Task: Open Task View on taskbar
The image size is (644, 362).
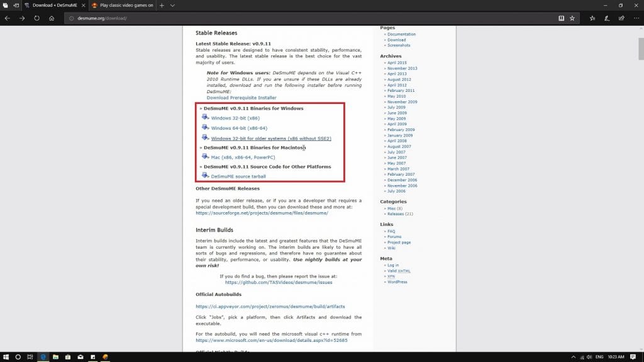Action: (30, 357)
